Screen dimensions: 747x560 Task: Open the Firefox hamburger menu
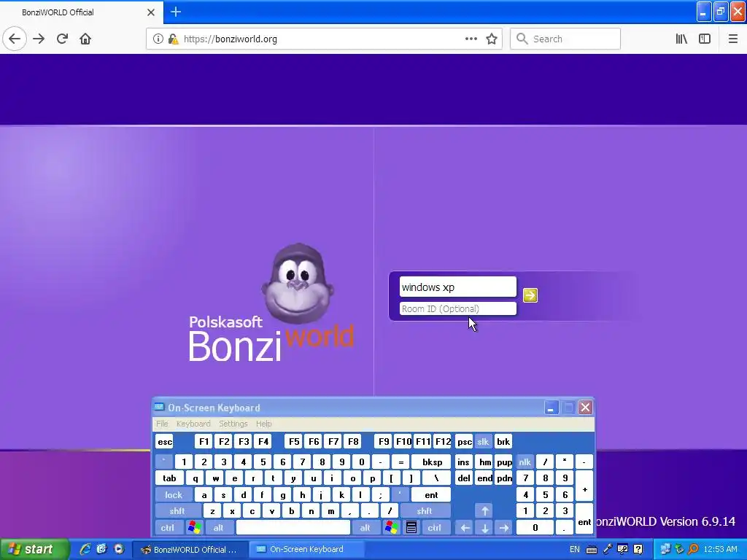[x=732, y=39]
